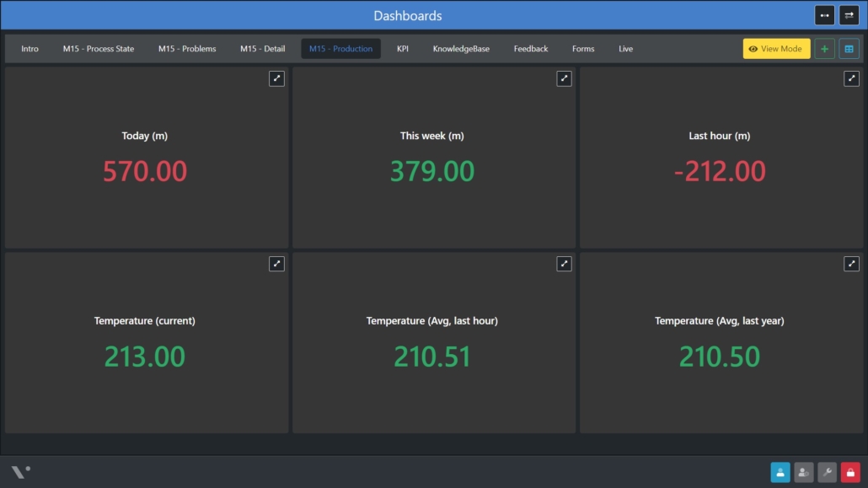This screenshot has height=488, width=868.
Task: Click the two-dot connection icon in header
Action: (824, 15)
